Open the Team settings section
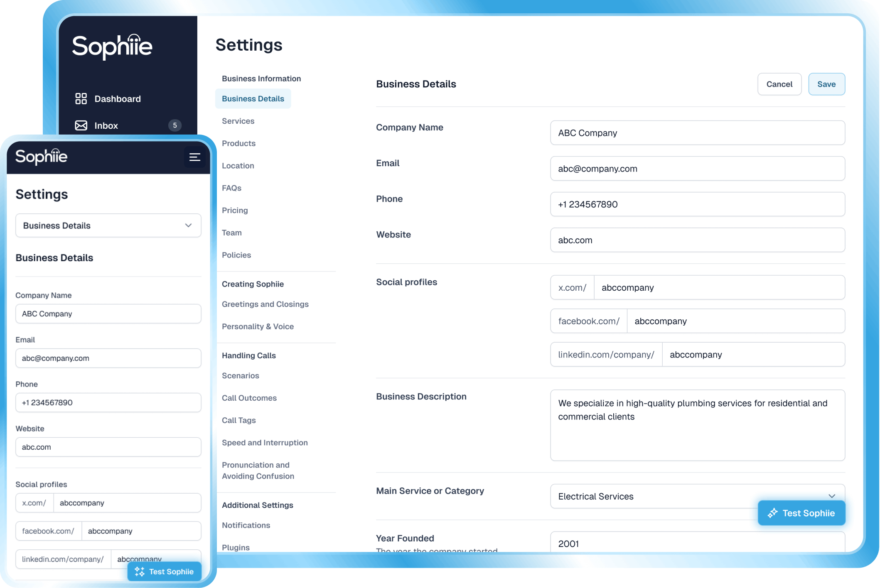The height and width of the screenshot is (588, 880). (x=231, y=233)
